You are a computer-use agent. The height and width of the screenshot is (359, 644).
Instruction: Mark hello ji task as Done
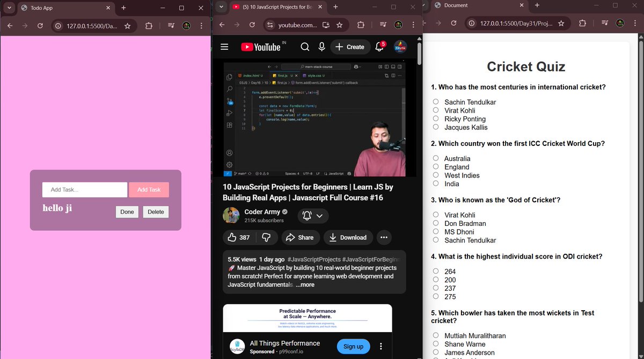pyautogui.click(x=127, y=212)
